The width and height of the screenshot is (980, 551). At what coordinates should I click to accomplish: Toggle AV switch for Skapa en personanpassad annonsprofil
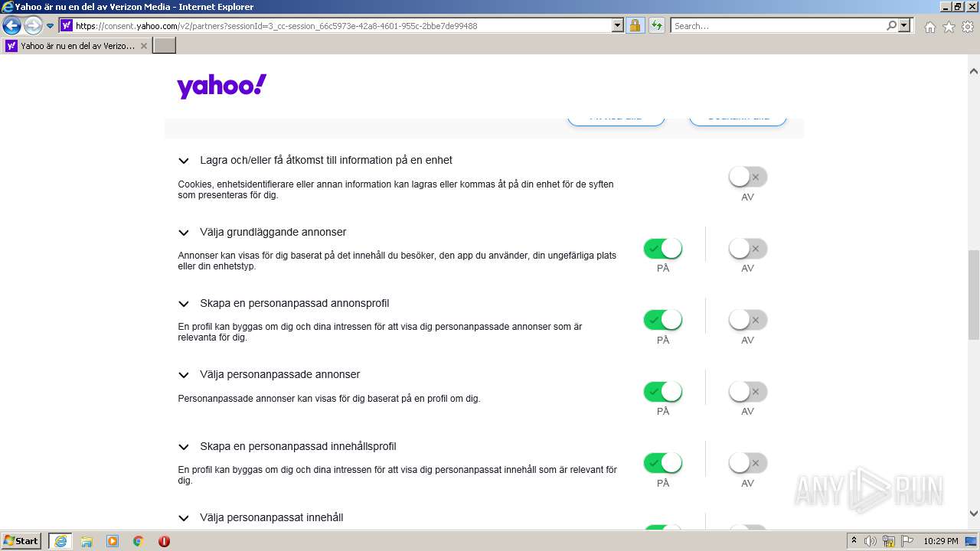point(748,320)
